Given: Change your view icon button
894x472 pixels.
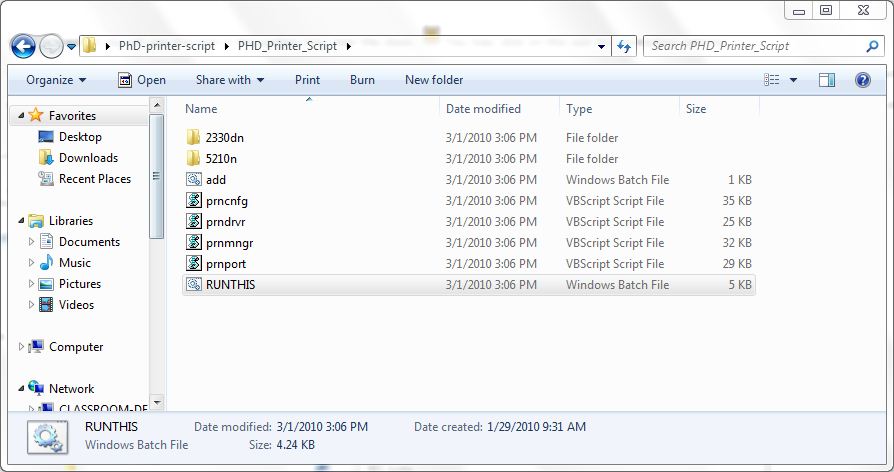Looking at the screenshot, I should (771, 80).
